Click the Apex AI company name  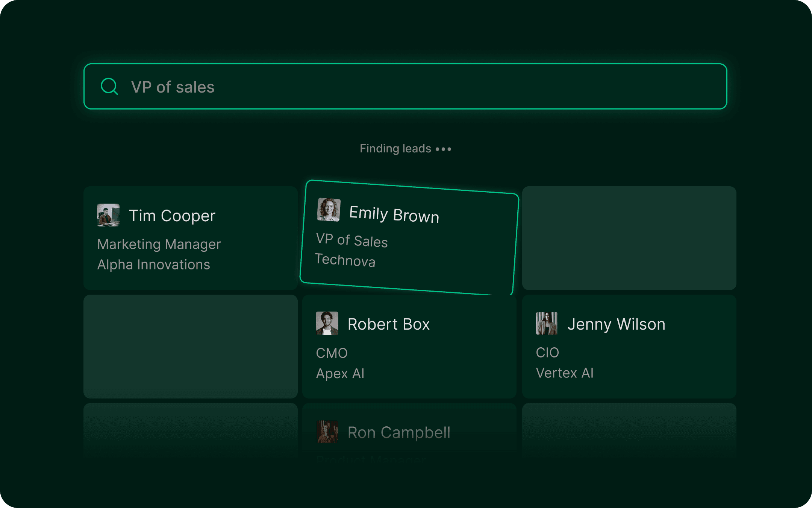pos(340,373)
